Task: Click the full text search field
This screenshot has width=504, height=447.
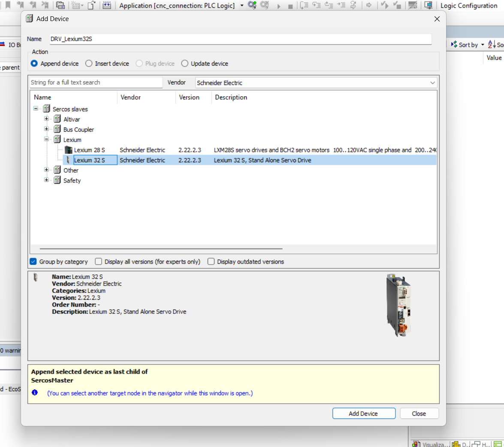Action: point(96,82)
